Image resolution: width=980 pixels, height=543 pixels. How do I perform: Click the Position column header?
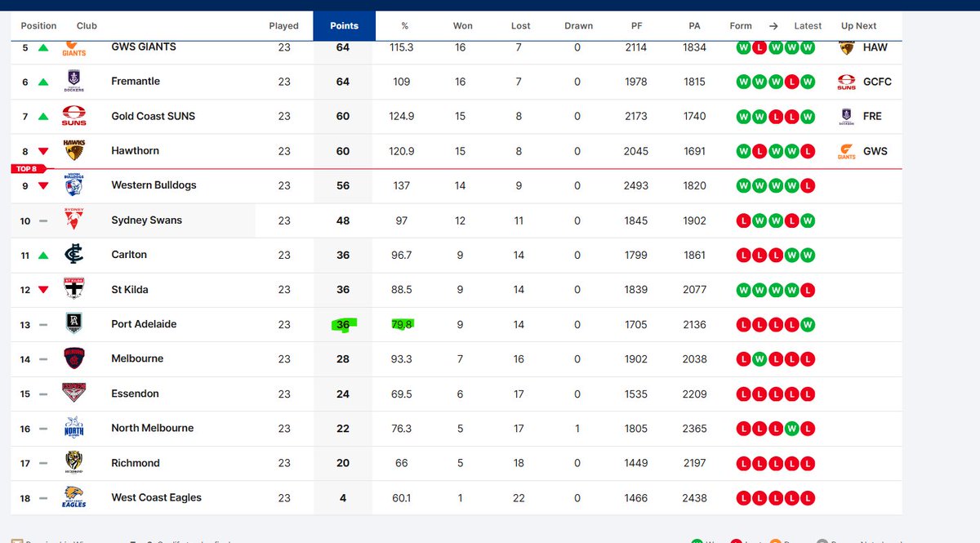pyautogui.click(x=38, y=25)
